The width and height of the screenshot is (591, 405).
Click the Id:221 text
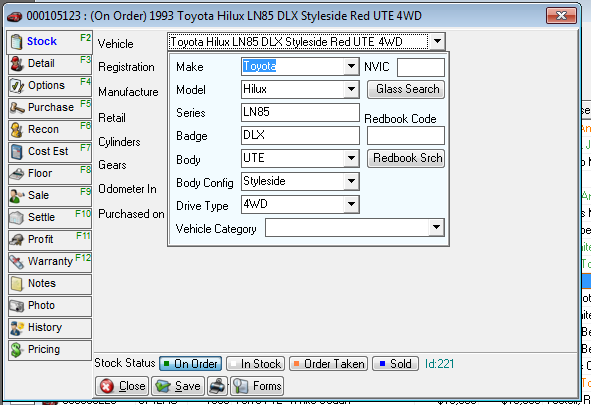[439, 364]
